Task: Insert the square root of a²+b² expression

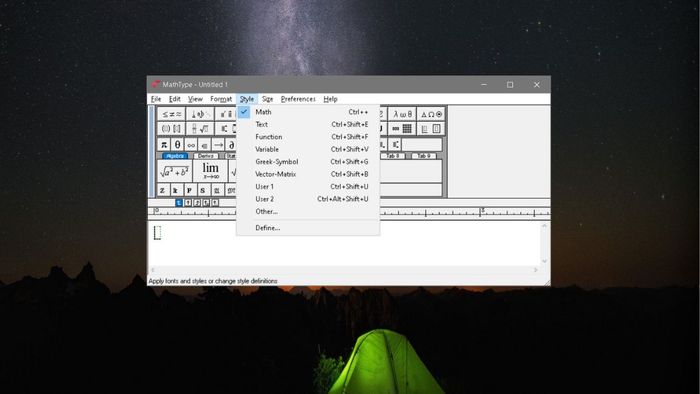Action: point(175,171)
